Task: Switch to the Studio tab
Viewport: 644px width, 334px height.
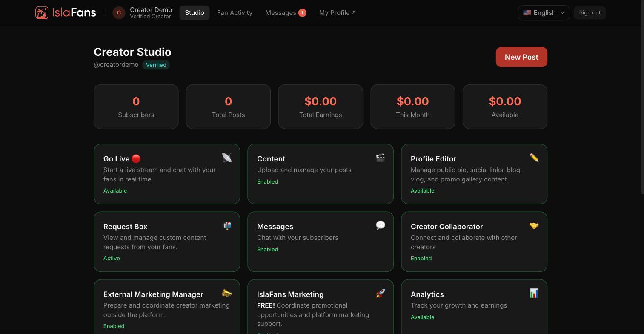Action: pos(195,13)
